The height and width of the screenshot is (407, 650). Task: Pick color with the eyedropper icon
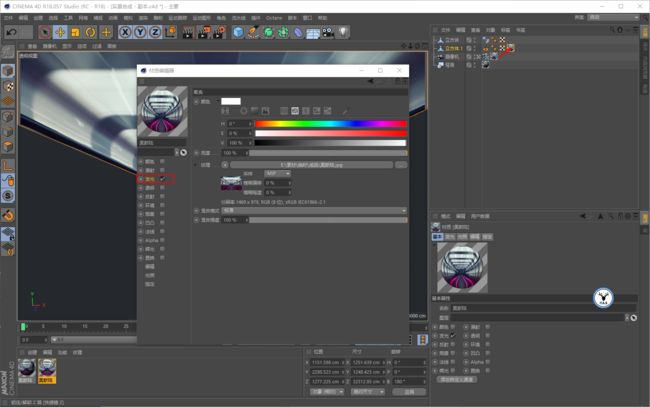click(x=345, y=111)
